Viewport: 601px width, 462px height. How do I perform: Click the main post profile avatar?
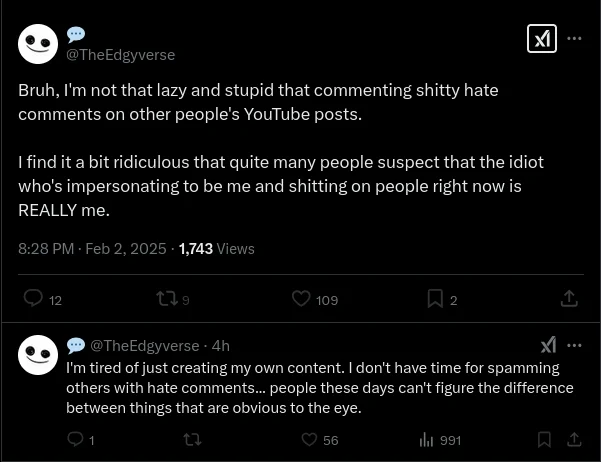pos(38,44)
